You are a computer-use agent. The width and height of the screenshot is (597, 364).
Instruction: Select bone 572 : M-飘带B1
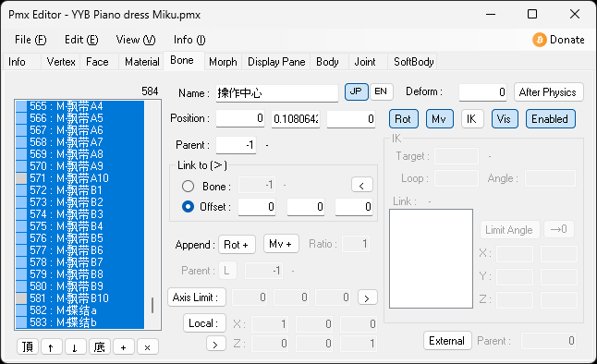pyautogui.click(x=79, y=190)
